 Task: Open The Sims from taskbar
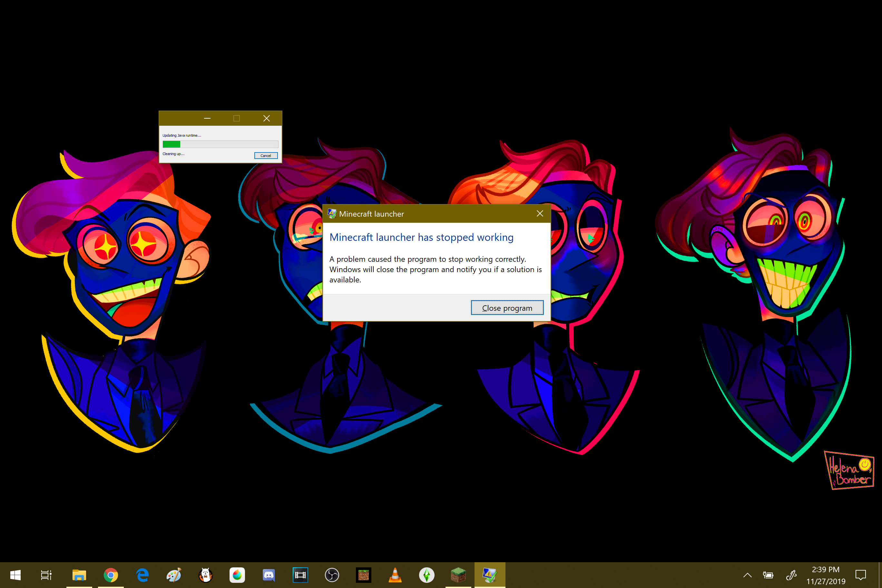426,575
